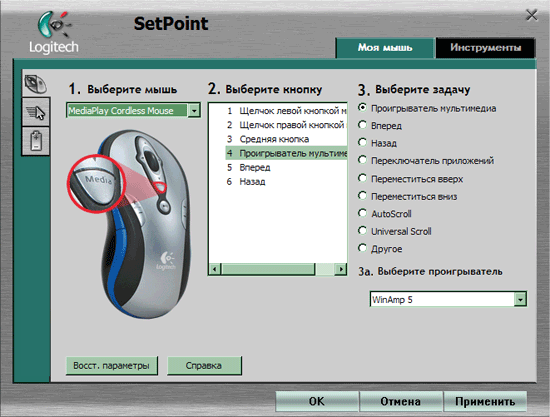Confirm with the OK button

(317, 401)
